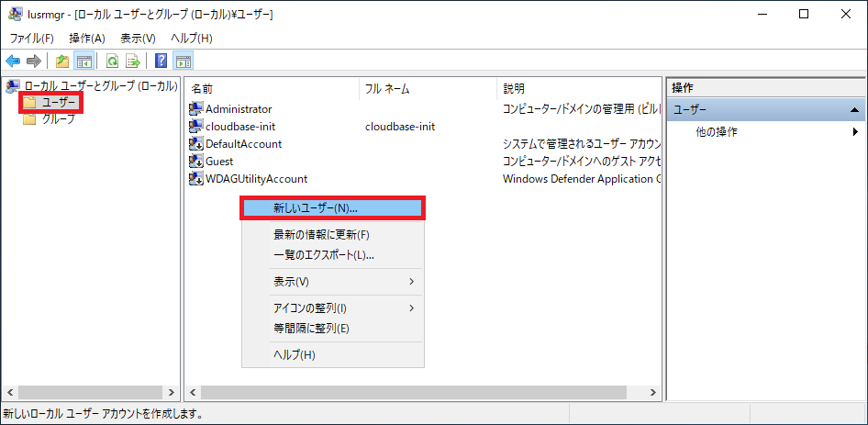Collapse the ユーザー section in actions pane
Screen dimensions: 868x425
[853, 110]
